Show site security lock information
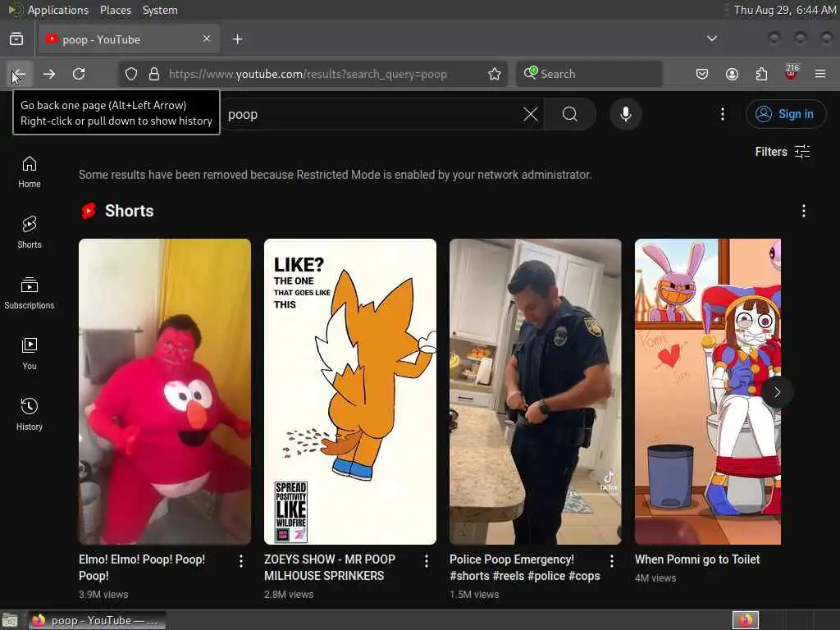This screenshot has height=630, width=840. 154,74
